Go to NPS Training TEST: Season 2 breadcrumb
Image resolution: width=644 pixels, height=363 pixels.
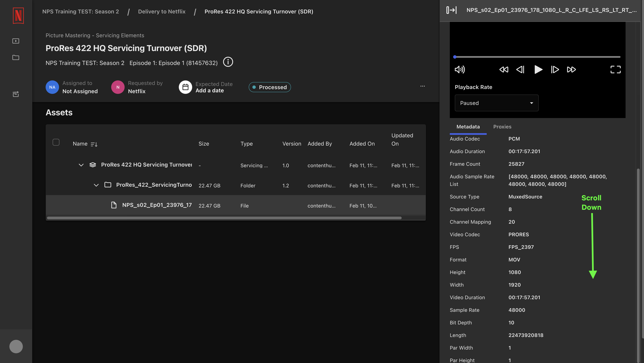(80, 12)
